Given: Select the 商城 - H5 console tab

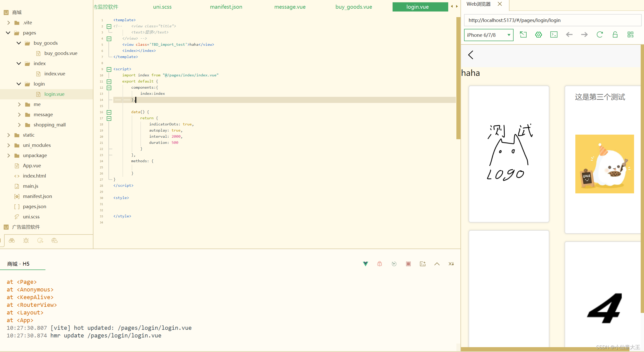Looking at the screenshot, I should pyautogui.click(x=18, y=264).
